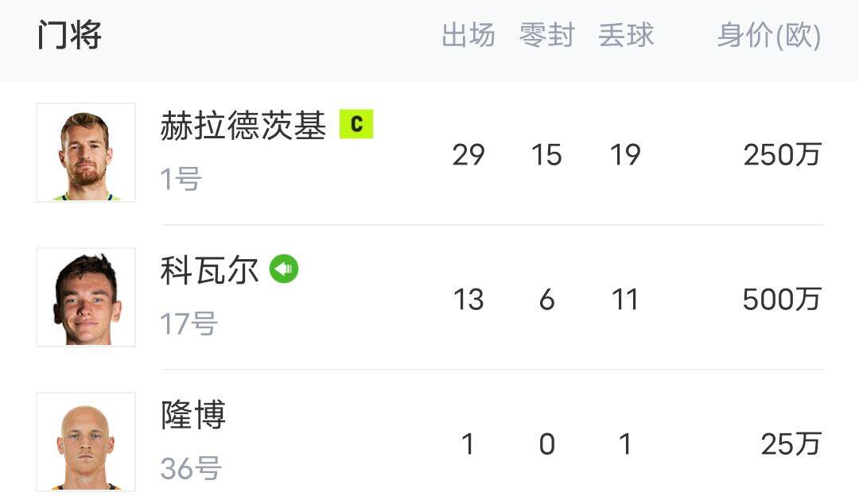Click the green substitute icon beside 科瓦尔

point(284,269)
